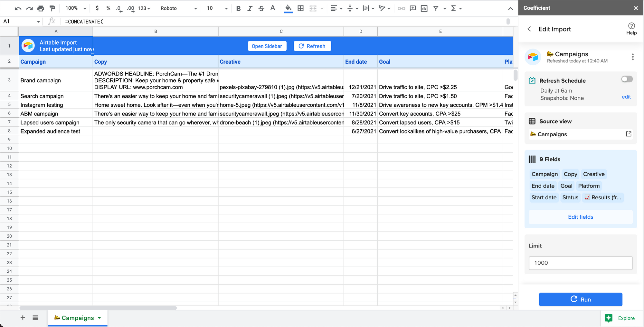The image size is (644, 327).
Task: Select the Paint format tool
Action: click(x=52, y=8)
